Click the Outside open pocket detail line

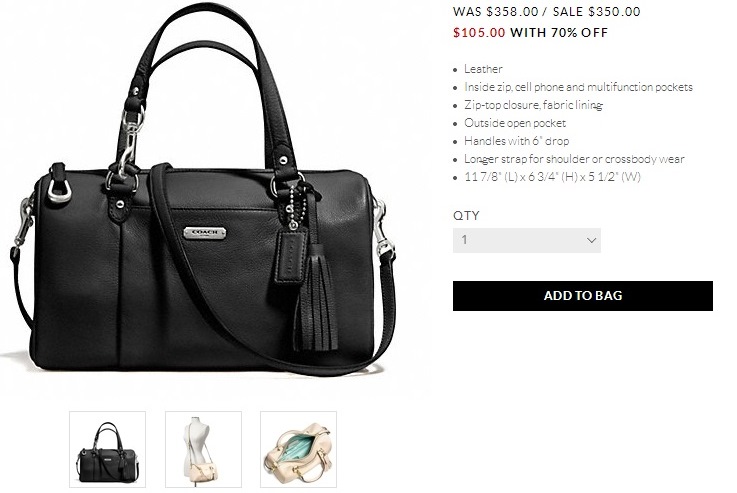tap(515, 123)
